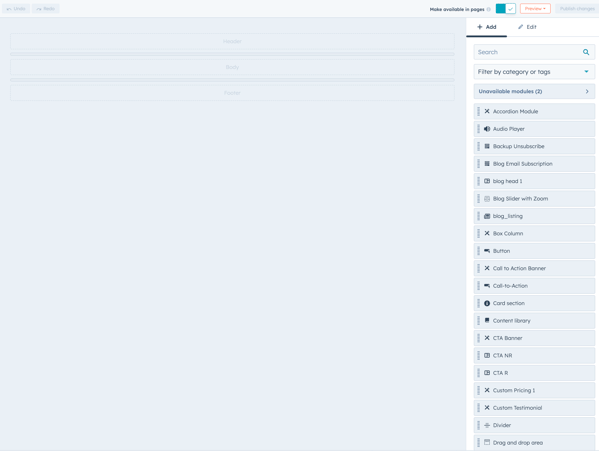Select the Header section on canvas
The image size is (599, 451).
(x=232, y=41)
